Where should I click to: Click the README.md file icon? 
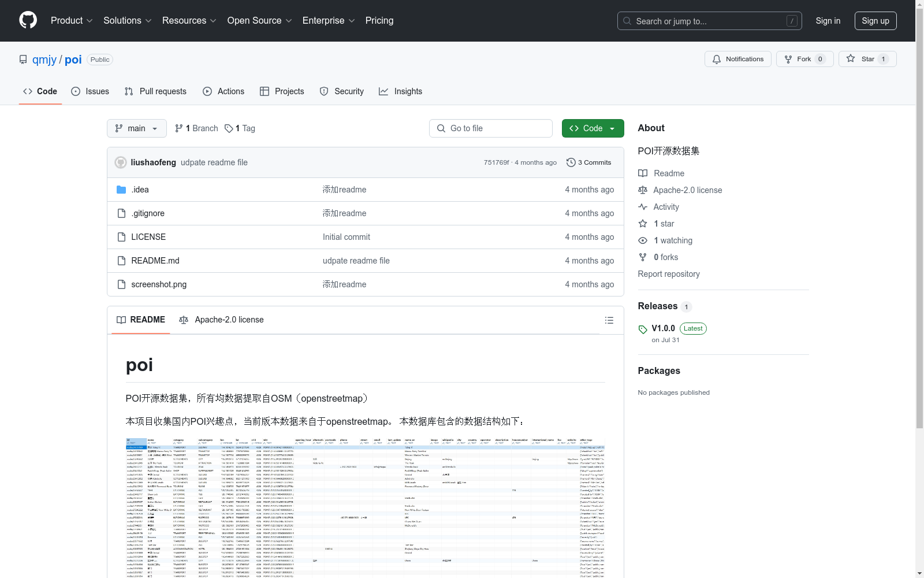(121, 261)
